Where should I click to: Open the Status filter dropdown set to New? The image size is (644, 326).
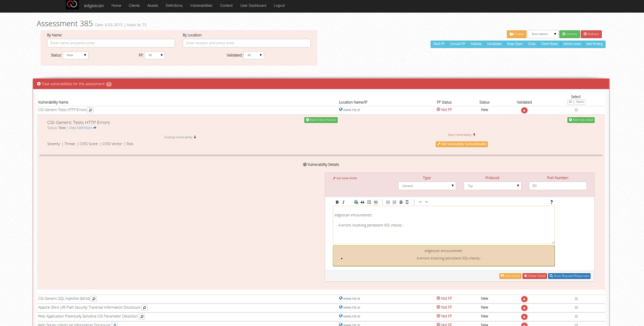coord(76,55)
